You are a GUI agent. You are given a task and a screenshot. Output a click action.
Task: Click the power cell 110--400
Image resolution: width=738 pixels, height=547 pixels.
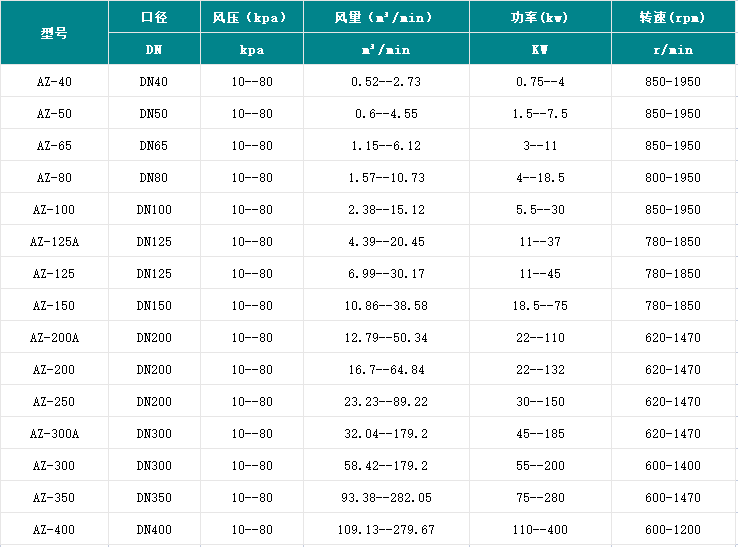[539, 530]
